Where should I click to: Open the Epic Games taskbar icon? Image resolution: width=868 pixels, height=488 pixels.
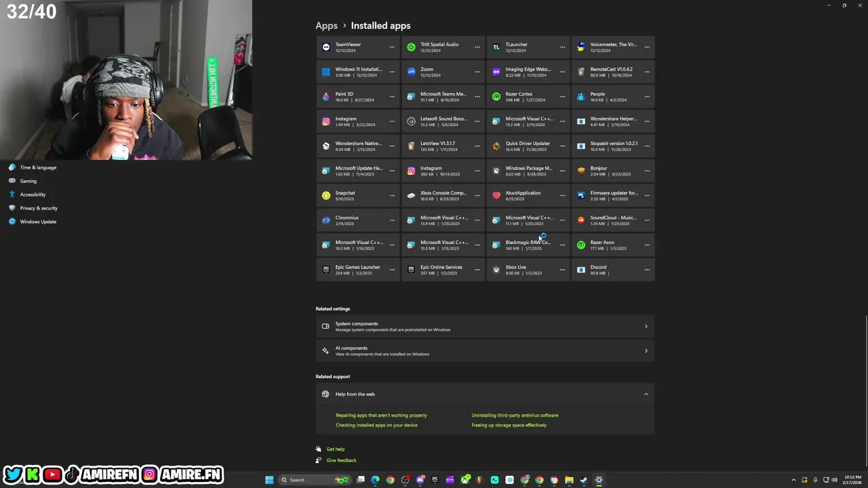435,480
